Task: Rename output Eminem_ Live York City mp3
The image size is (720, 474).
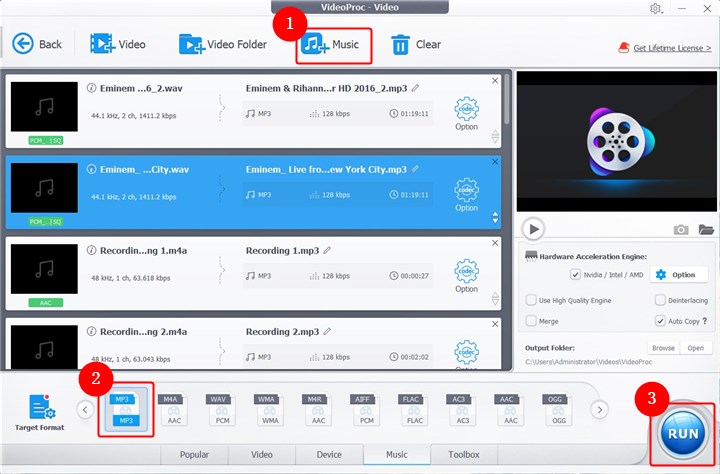Action: click(415, 169)
